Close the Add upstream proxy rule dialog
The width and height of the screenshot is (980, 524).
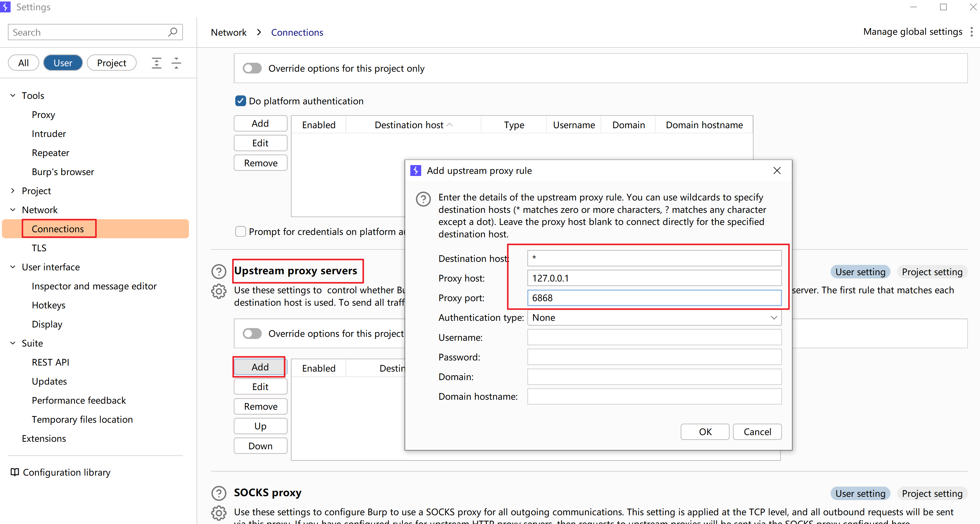(777, 171)
